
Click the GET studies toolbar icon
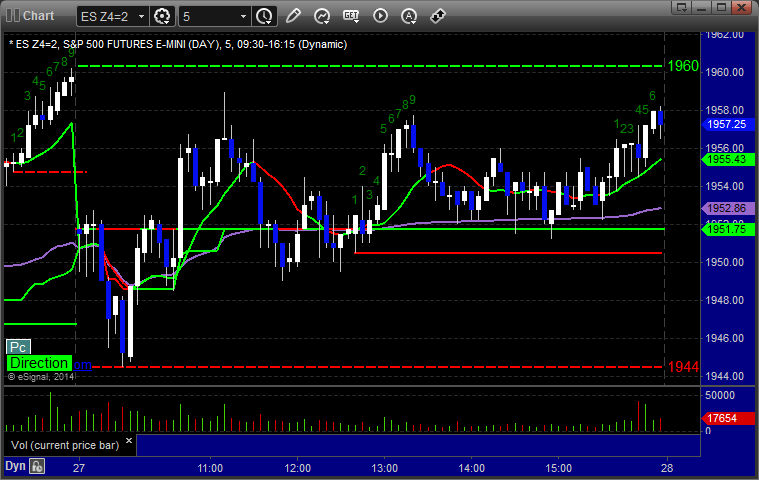tap(351, 16)
